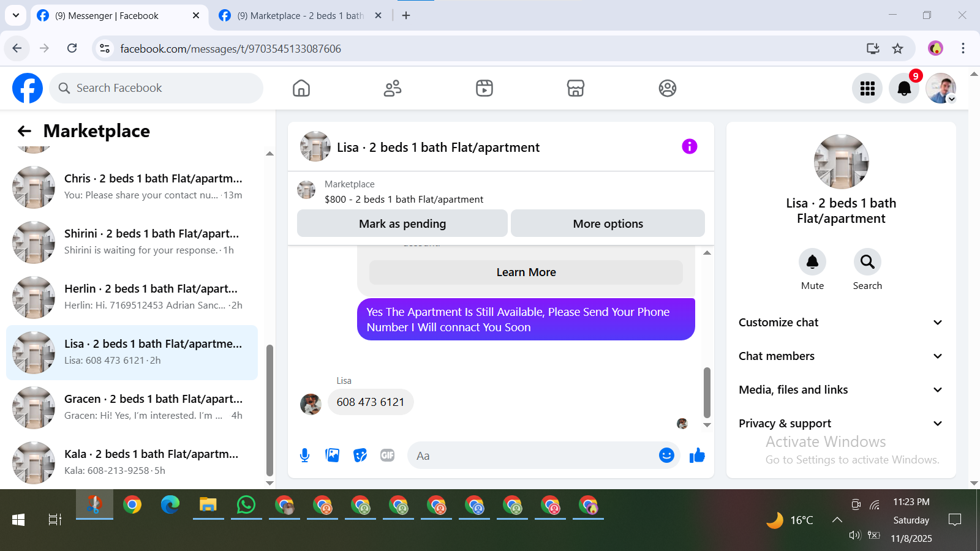The width and height of the screenshot is (980, 551).
Task: Reload the page
Action: 72,48
